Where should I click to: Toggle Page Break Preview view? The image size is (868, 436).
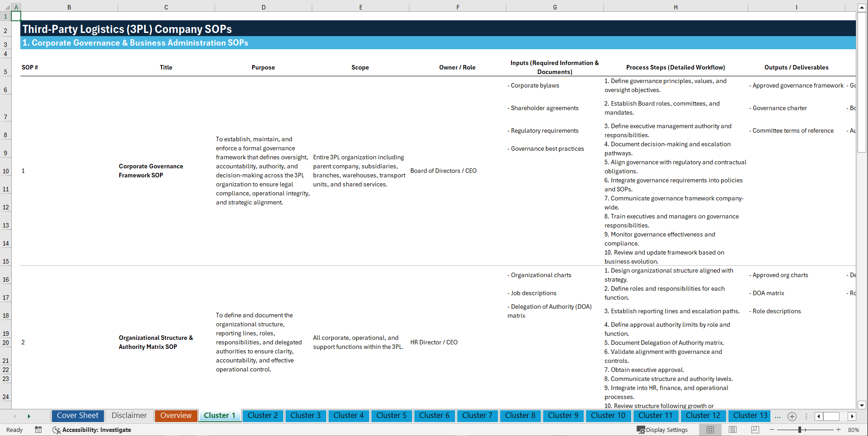(x=755, y=430)
